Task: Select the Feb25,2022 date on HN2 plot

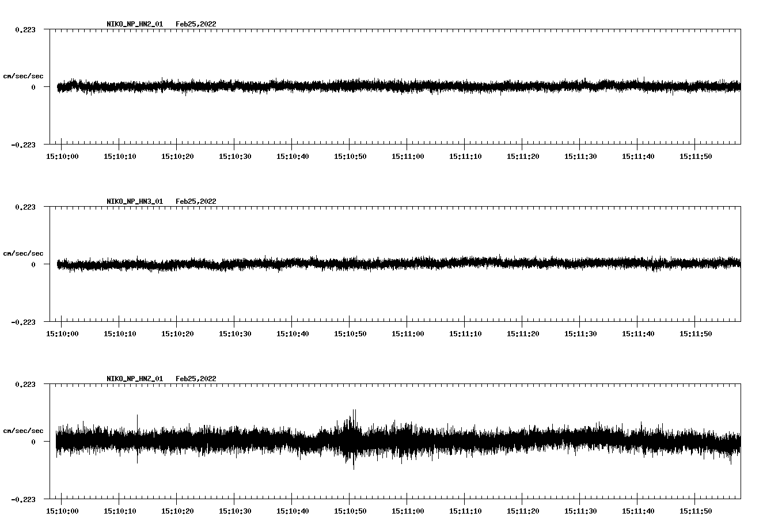Action: pyautogui.click(x=196, y=24)
